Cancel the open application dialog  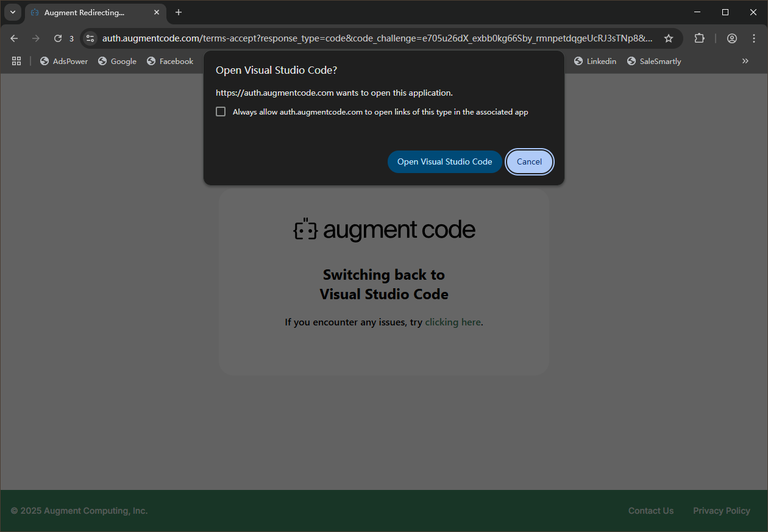[x=529, y=161]
